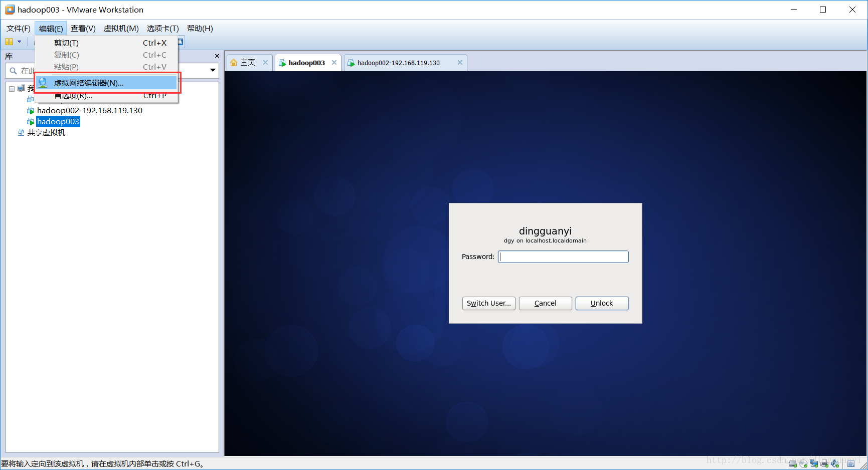
Task: Click the Unlock button
Action: click(602, 303)
